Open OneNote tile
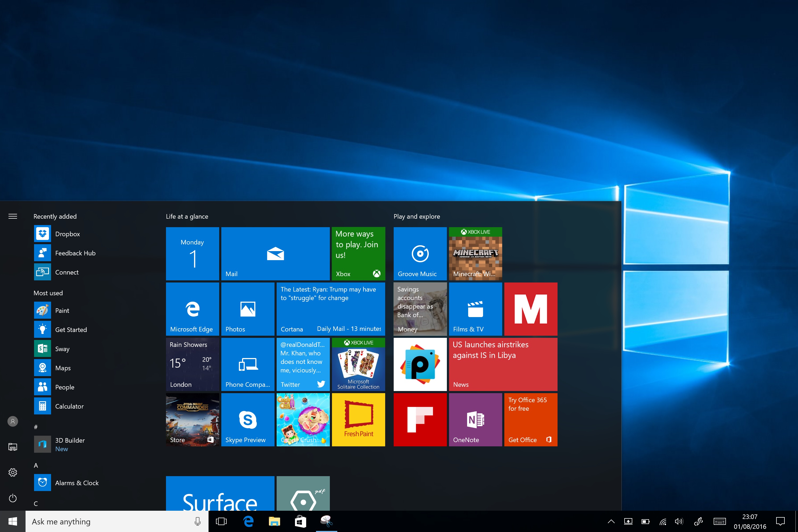Screen dimensions: 798x532 click(x=475, y=419)
